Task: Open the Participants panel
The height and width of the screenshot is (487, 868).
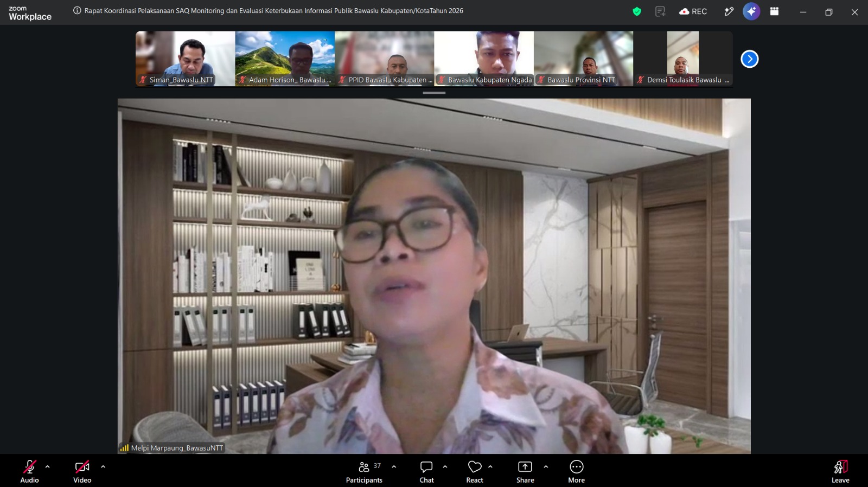Action: tap(364, 471)
